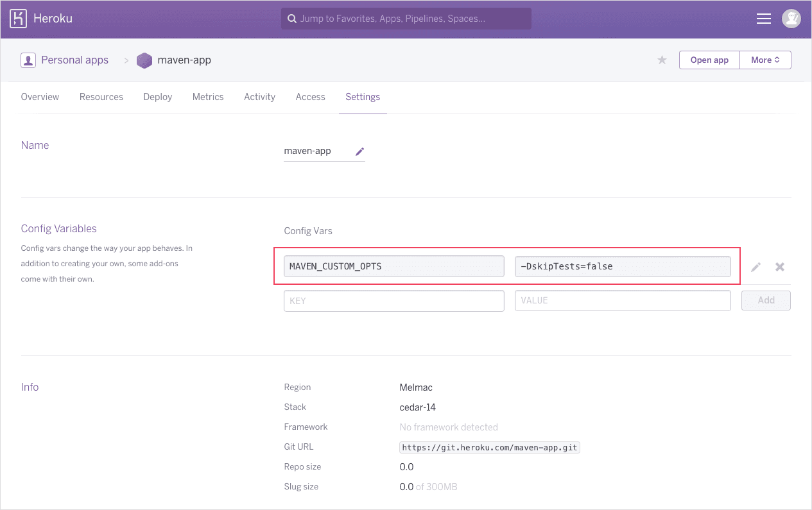Favorite the app with star icon

tap(662, 60)
